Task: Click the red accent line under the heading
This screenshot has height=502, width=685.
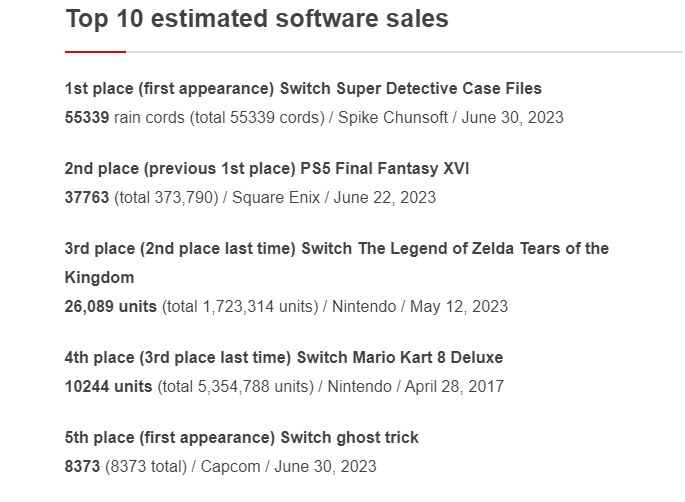Action: pos(95,51)
